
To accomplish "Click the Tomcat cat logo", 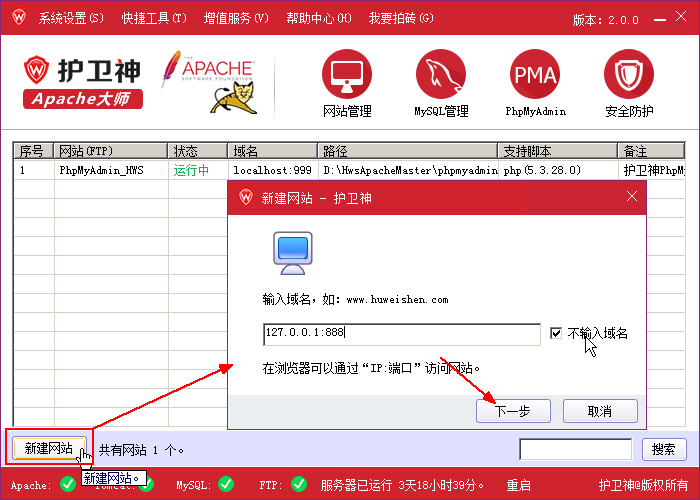I will tap(233, 97).
